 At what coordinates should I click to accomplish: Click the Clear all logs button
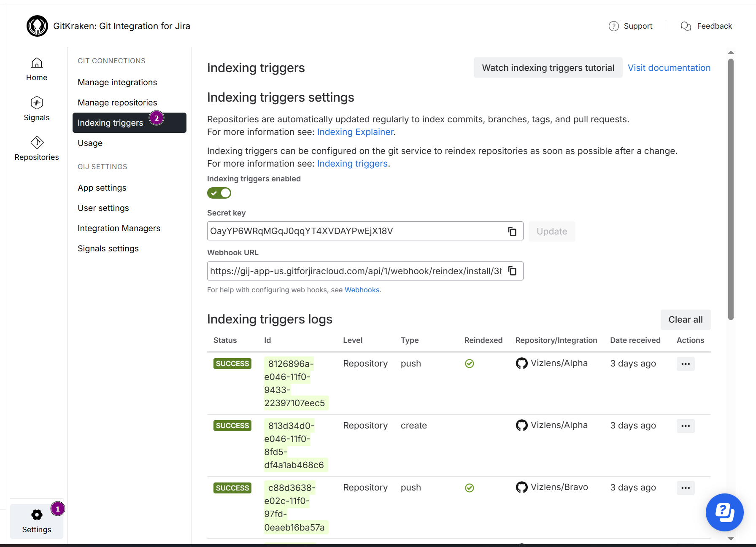[685, 320]
